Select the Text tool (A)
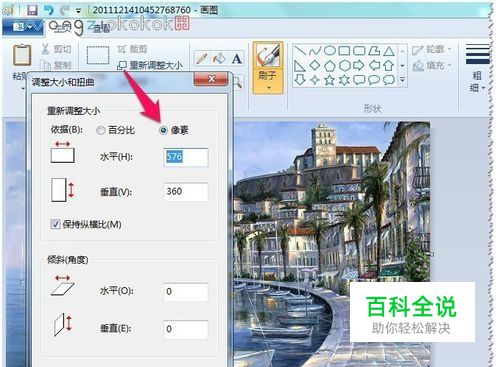500x367 pixels. [237, 58]
